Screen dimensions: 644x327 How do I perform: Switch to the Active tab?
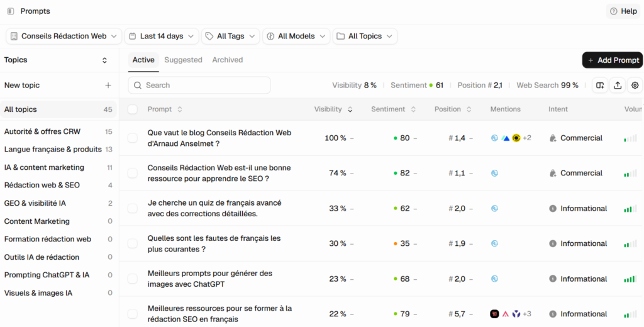(x=143, y=60)
